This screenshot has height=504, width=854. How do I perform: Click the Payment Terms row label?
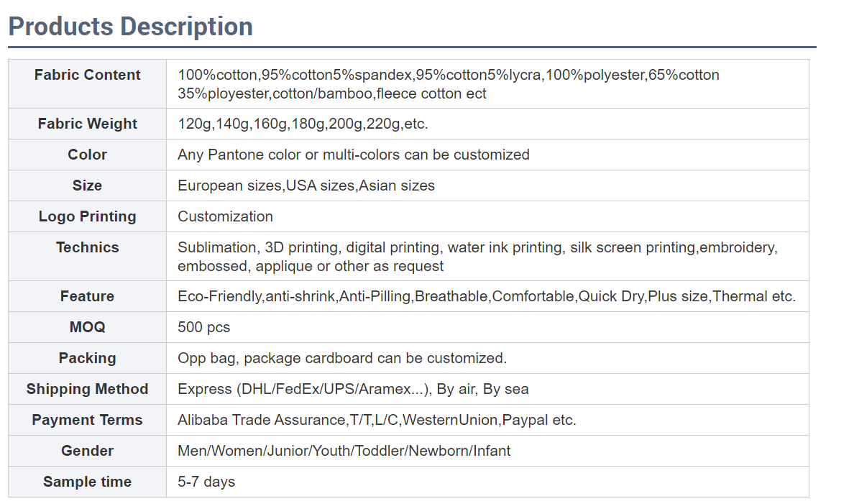87,420
